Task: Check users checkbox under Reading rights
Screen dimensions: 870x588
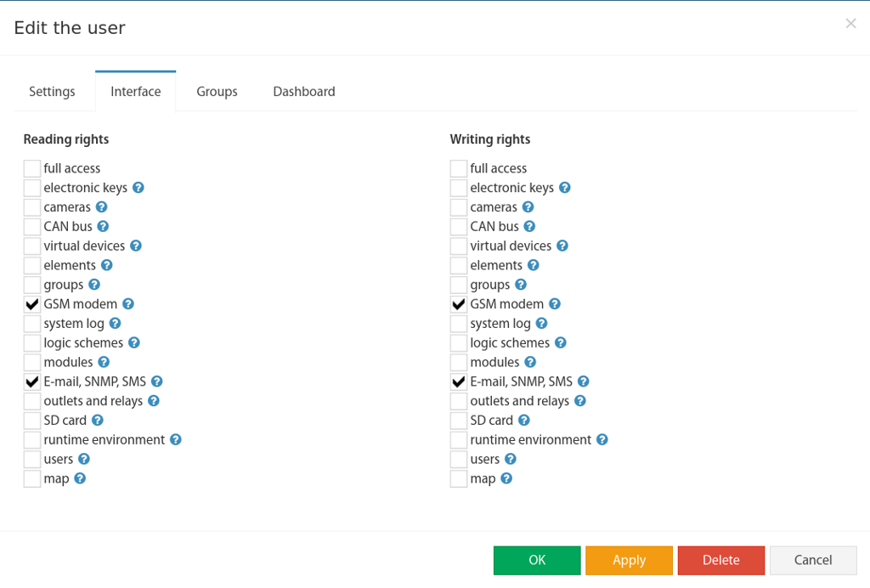Action: pyautogui.click(x=32, y=460)
